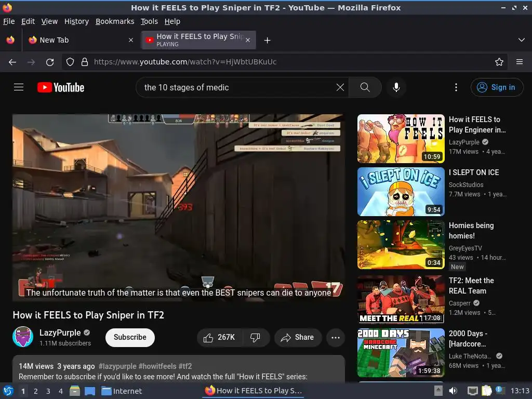This screenshot has width=532, height=399.
Task: Open volume control in system tray
Action: tap(453, 391)
